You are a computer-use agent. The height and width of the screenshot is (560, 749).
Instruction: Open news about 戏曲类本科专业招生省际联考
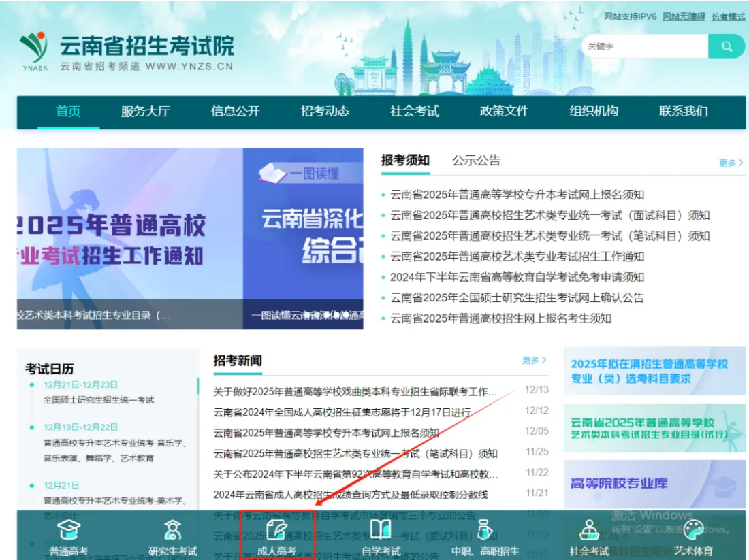click(x=355, y=392)
